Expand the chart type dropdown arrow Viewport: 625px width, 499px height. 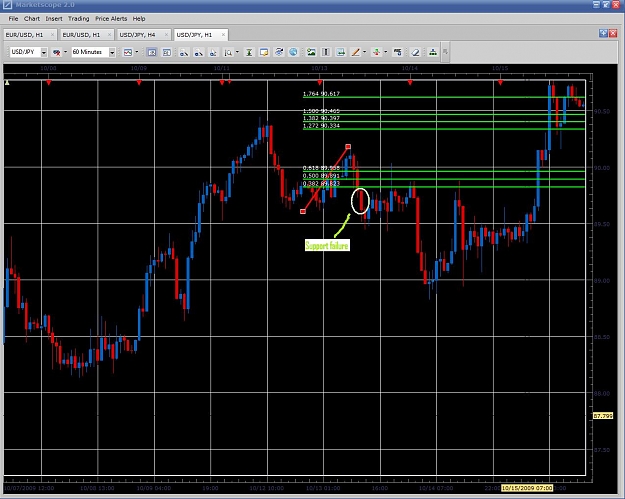137,52
